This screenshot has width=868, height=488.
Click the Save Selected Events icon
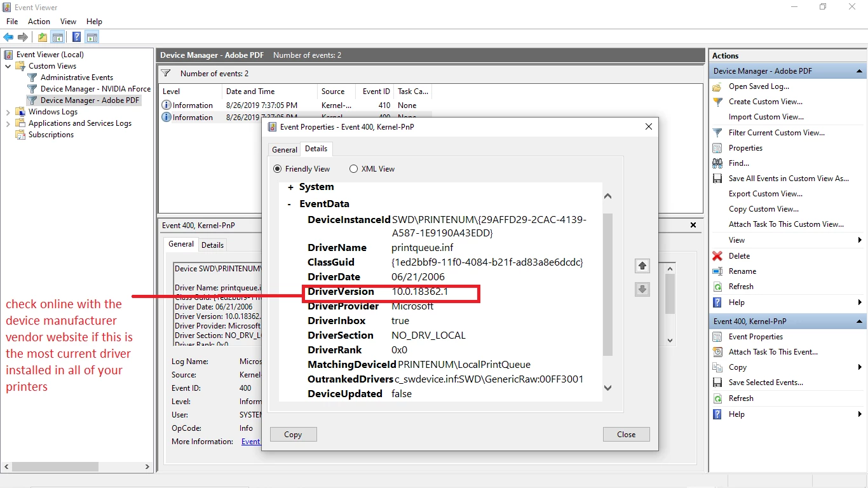coord(717,383)
